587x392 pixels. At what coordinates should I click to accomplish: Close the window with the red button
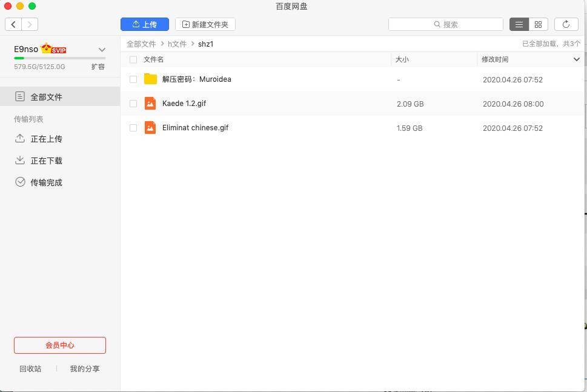click(x=7, y=6)
